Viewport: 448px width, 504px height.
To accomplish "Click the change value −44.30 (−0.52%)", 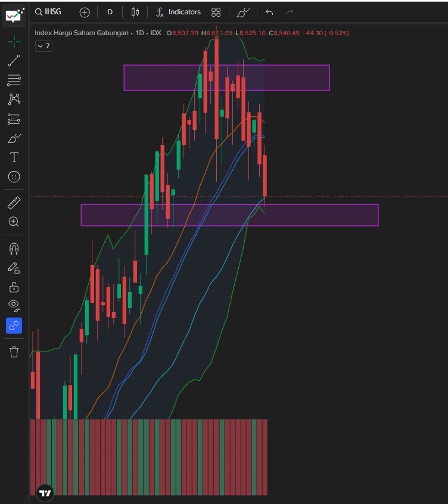I will coord(325,33).
